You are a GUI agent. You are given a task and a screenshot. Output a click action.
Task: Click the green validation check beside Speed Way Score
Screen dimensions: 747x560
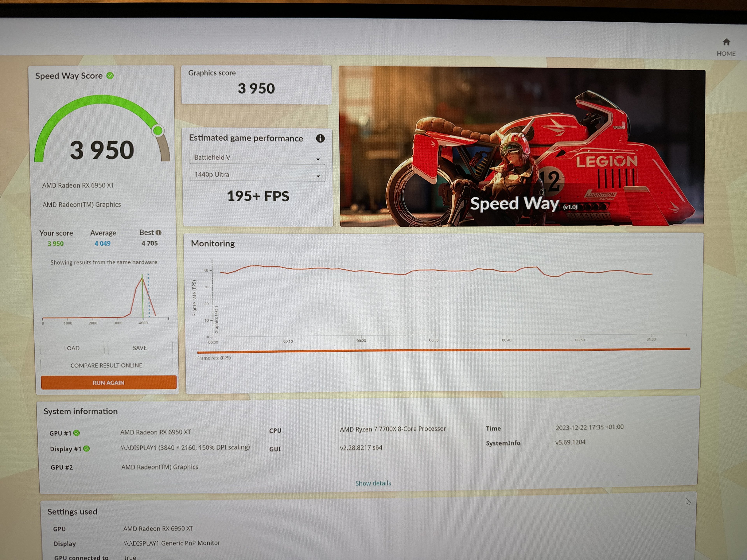(x=110, y=76)
